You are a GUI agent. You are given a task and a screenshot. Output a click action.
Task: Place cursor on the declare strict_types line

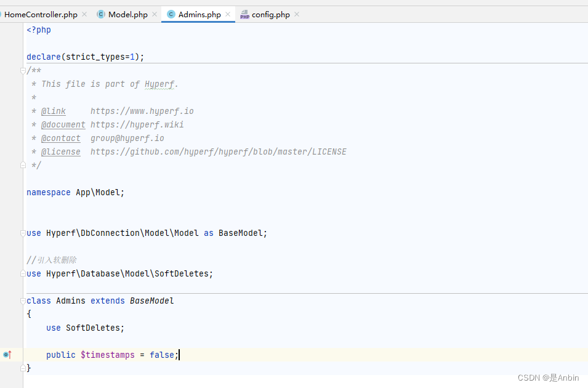click(86, 56)
